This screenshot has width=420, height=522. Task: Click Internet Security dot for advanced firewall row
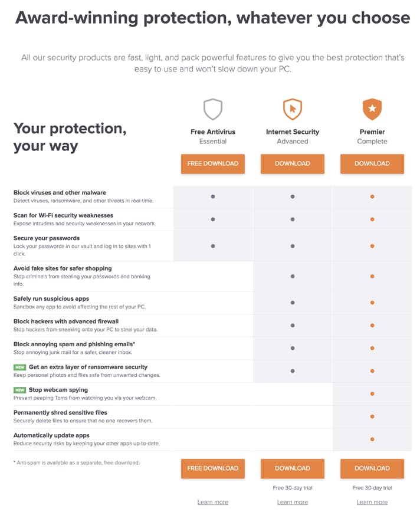[x=293, y=326]
